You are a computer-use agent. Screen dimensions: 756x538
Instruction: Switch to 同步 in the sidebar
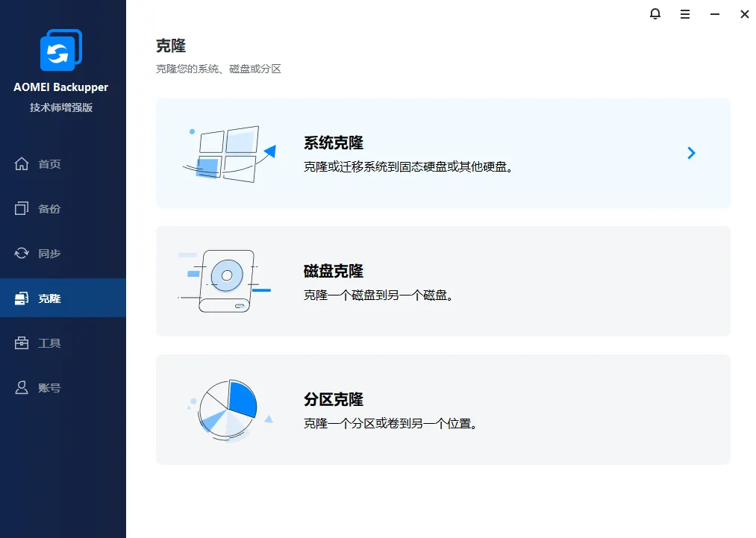click(49, 254)
